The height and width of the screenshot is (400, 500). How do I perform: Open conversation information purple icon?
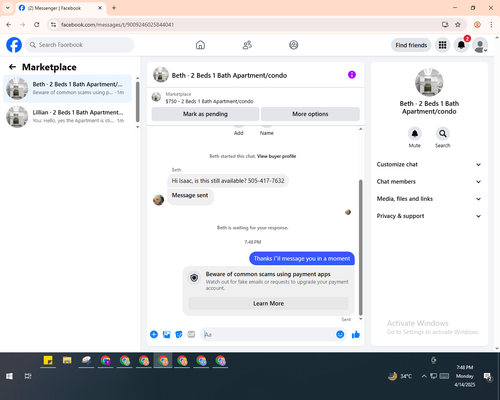pos(352,75)
